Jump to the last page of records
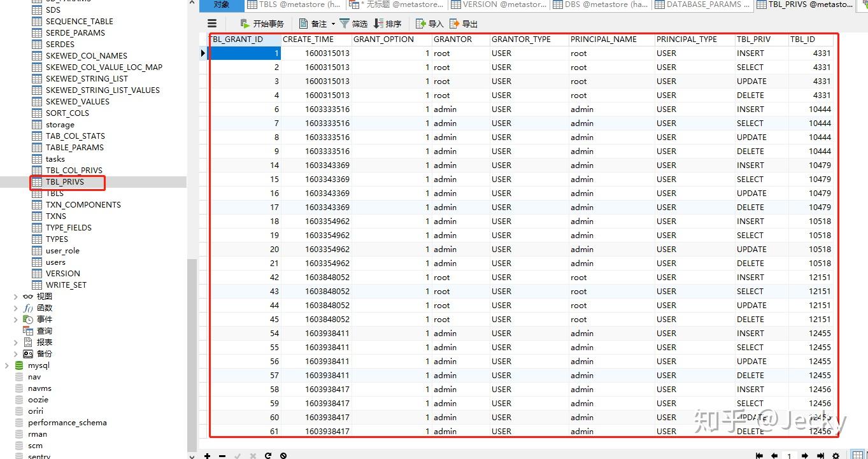Image resolution: width=868 pixels, height=459 pixels. click(x=820, y=455)
